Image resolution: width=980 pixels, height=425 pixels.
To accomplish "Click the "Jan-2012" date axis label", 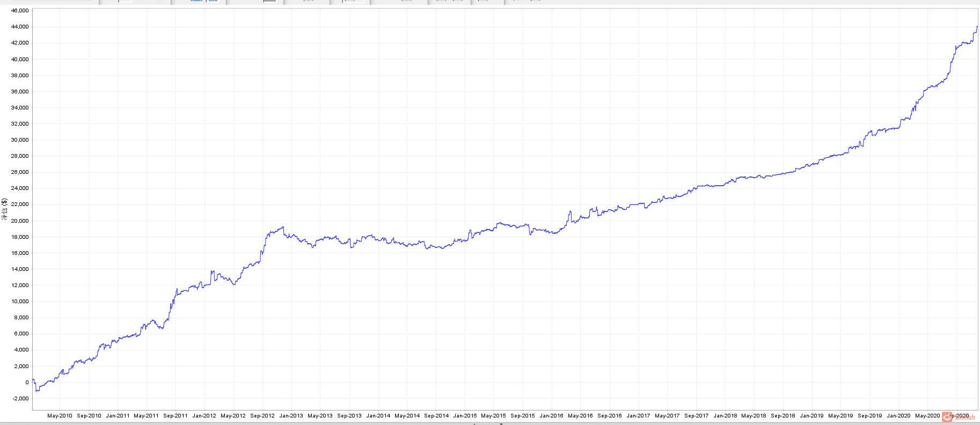I will tap(204, 416).
